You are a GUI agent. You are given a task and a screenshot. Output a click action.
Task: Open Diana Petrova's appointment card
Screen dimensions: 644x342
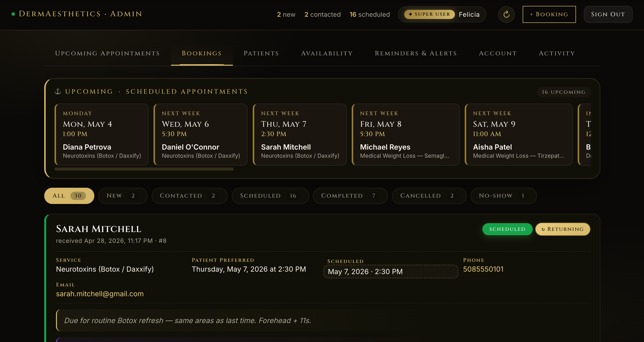(x=101, y=134)
